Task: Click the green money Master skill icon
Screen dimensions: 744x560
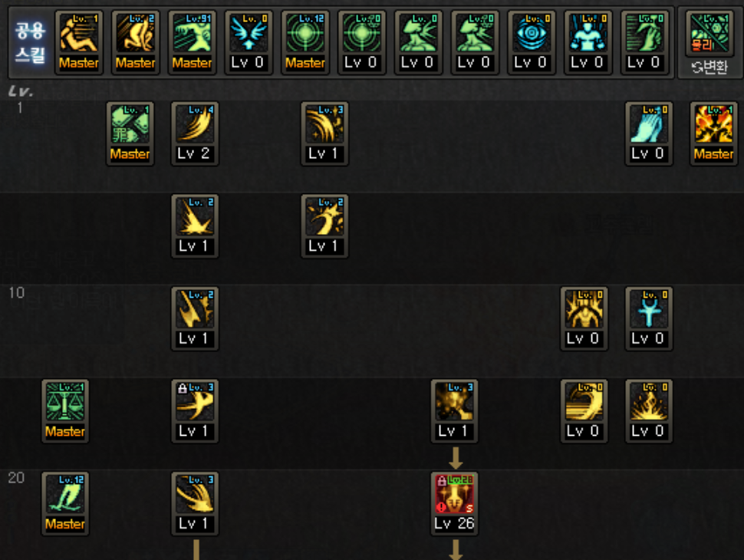Action: (x=130, y=133)
